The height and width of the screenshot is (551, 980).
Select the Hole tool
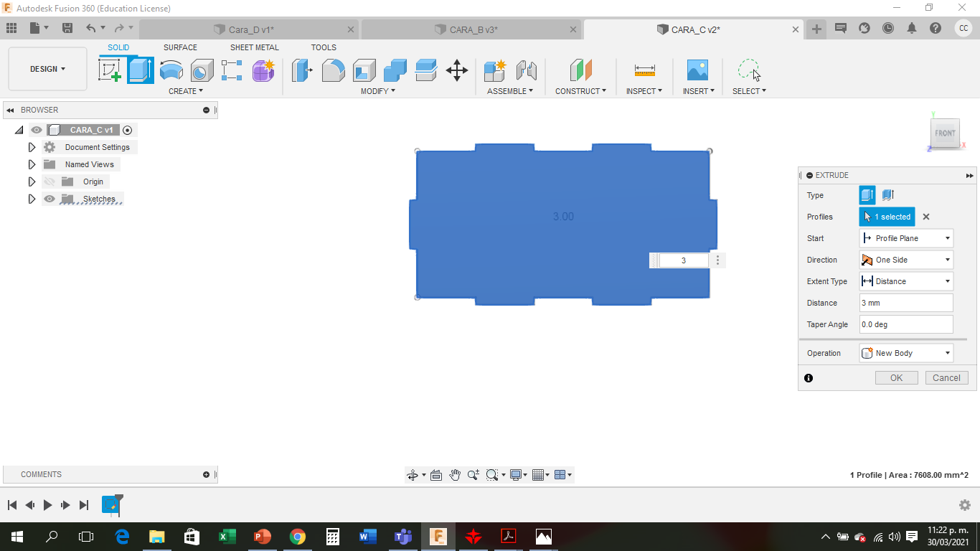202,70
